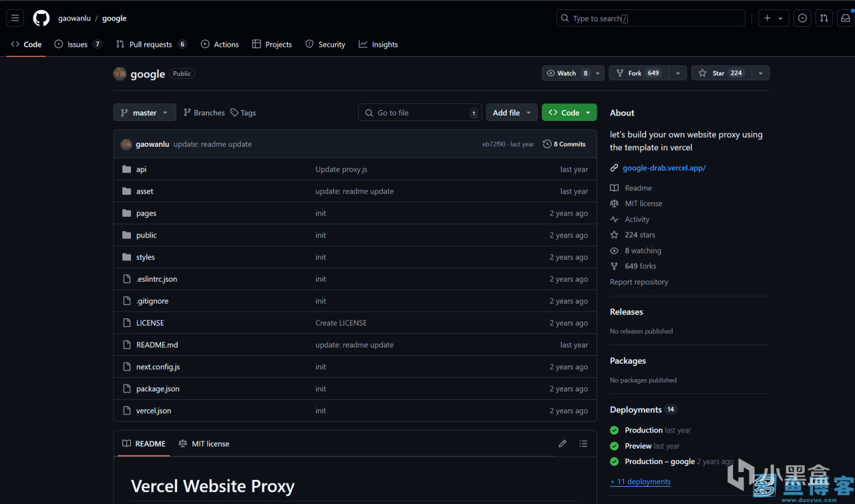Star the repository
Screen dimensions: 855x504
pyautogui.click(x=721, y=73)
